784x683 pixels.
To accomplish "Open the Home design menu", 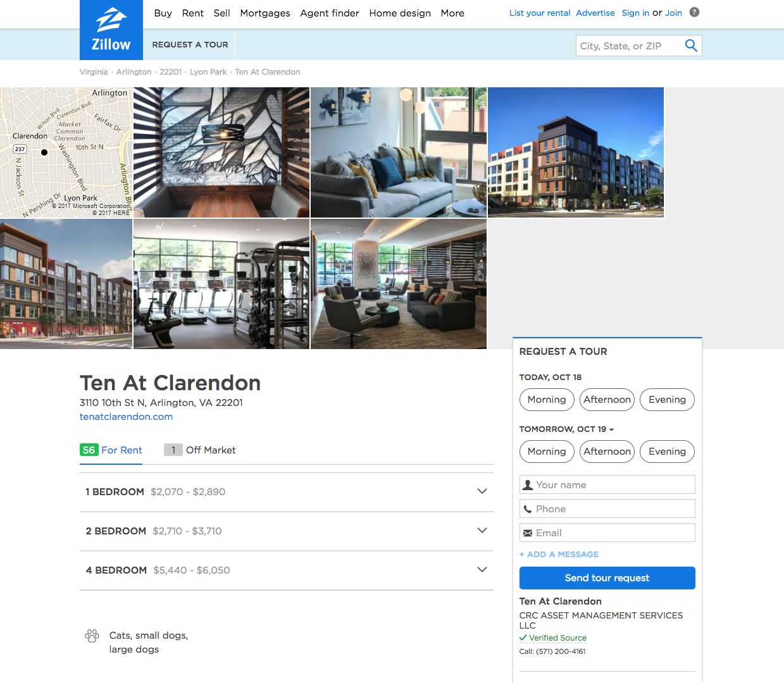I will click(400, 13).
